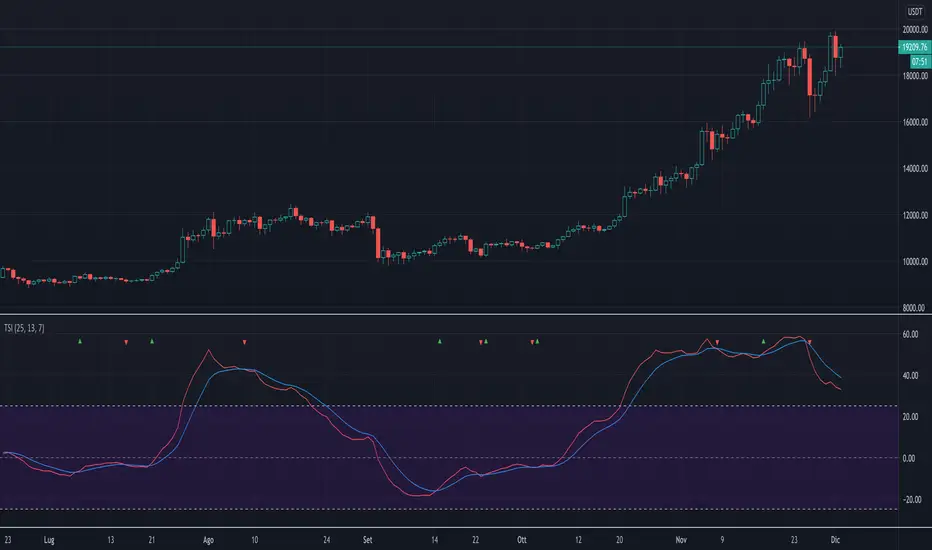Viewport: 932px width, 550px height.
Task: Click the leftmost green up-arrow TSI signal
Action: pos(80,341)
